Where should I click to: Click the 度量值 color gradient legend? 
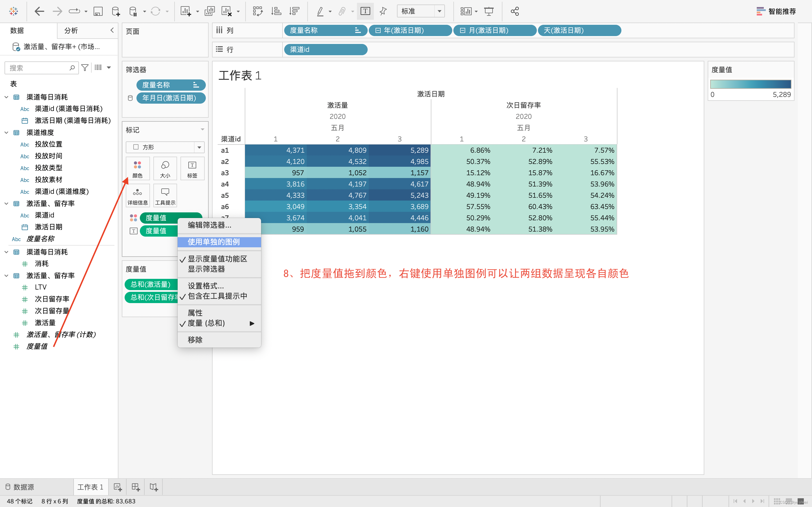click(x=751, y=84)
